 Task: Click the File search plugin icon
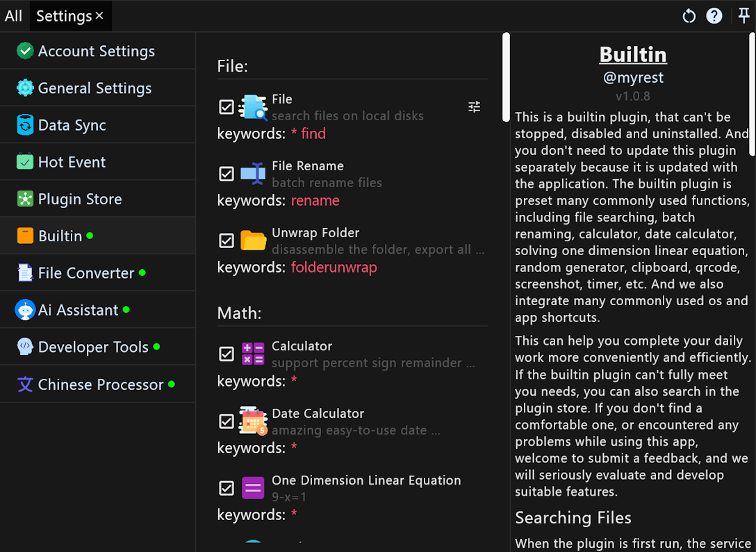coord(254,108)
